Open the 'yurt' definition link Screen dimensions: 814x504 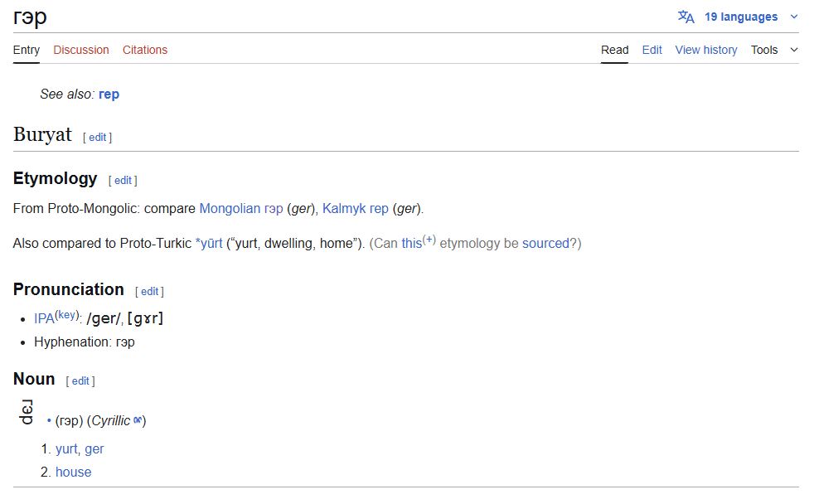67,449
